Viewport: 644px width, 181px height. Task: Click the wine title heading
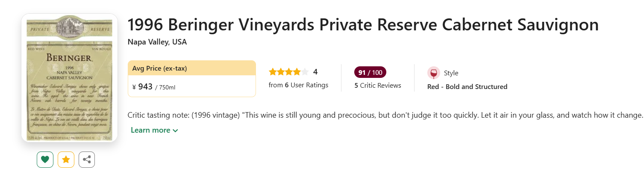363,25
